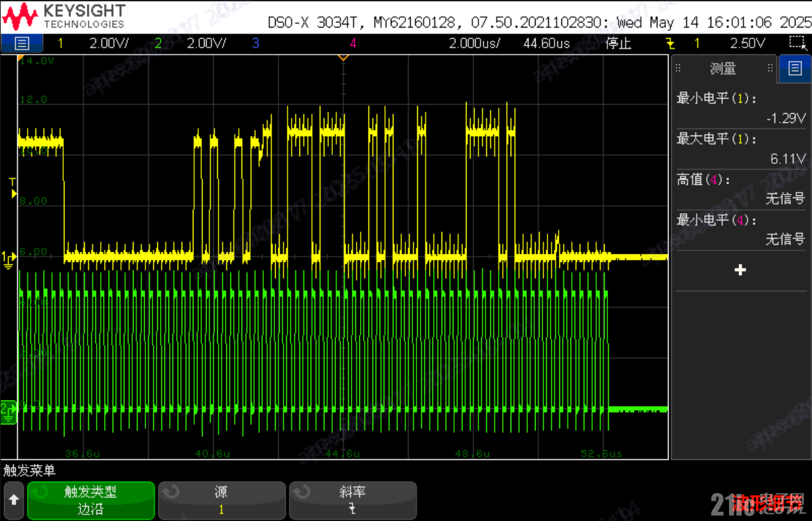
Task: Enable channel 4 in the header
Action: [x=353, y=44]
